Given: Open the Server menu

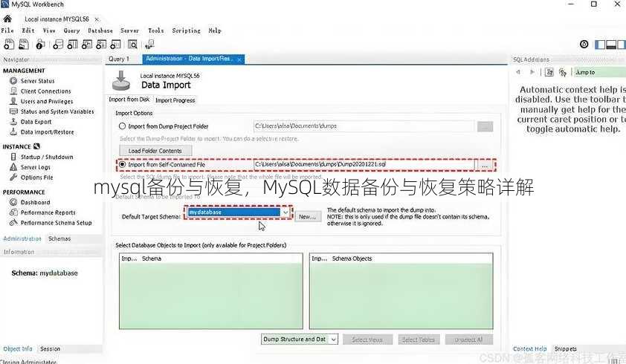Looking at the screenshot, I should [x=130, y=30].
